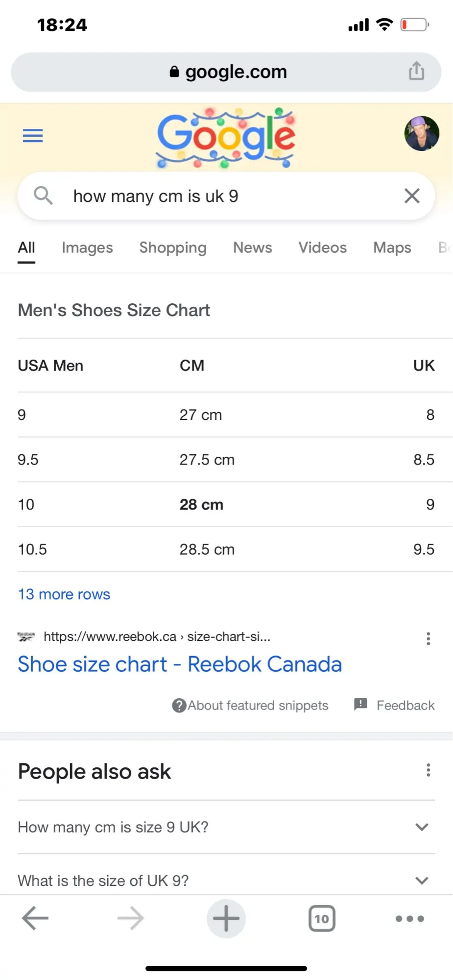
Task: Switch to the Shopping tab
Action: pyautogui.click(x=173, y=248)
